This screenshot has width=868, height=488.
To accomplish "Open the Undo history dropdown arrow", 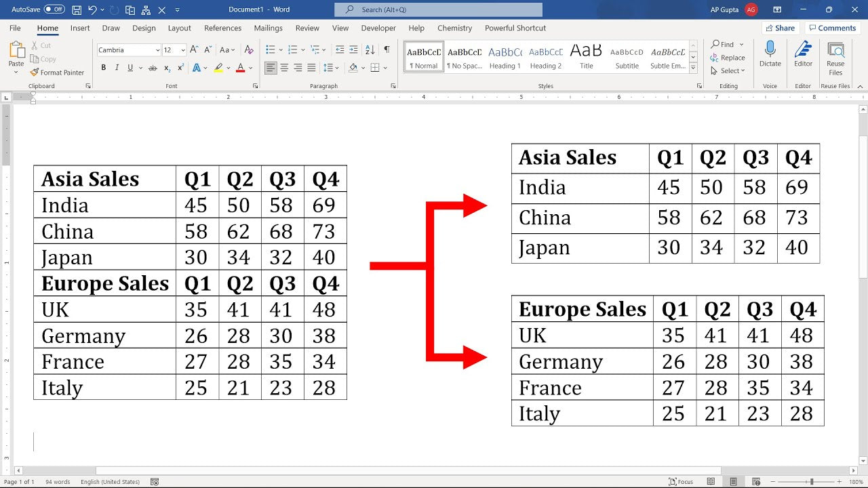I will (x=102, y=9).
